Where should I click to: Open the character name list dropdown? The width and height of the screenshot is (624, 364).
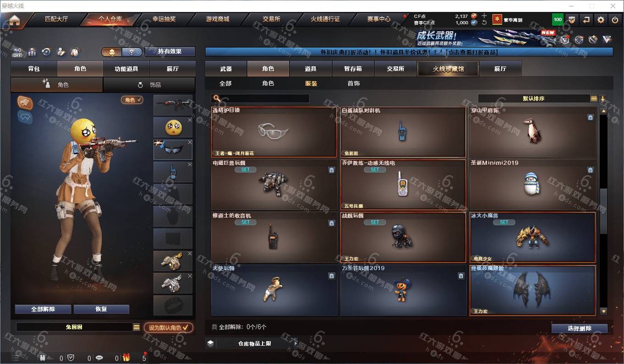pyautogui.click(x=137, y=327)
